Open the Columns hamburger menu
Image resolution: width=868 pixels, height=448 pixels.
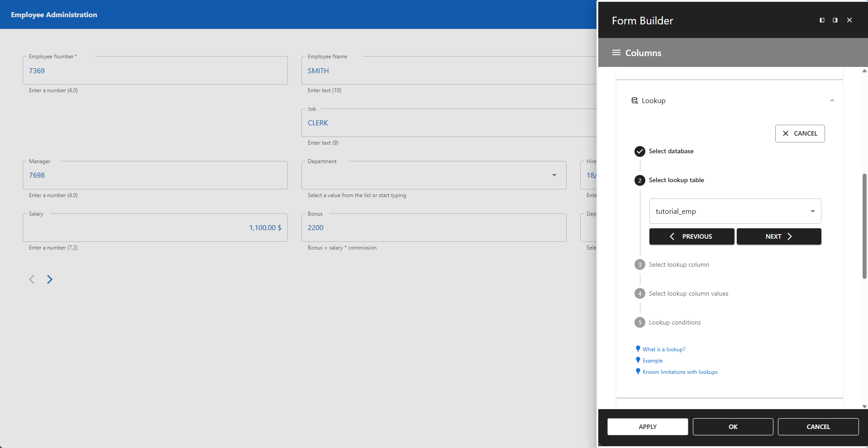point(616,52)
